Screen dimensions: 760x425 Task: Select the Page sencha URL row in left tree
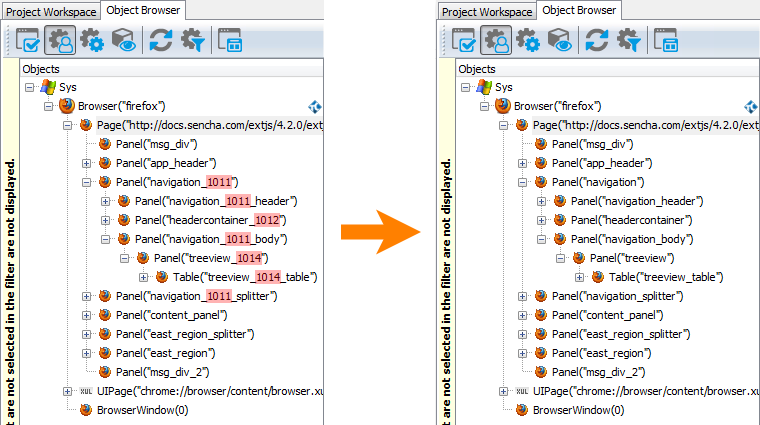point(210,126)
